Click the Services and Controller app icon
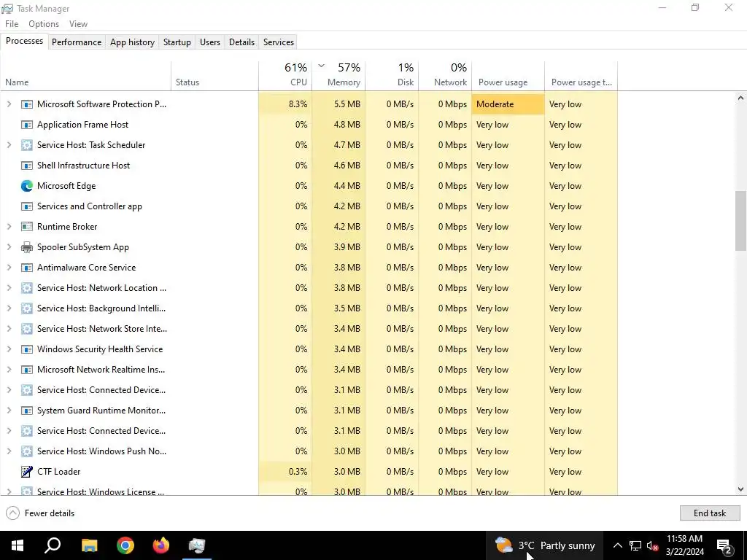The width and height of the screenshot is (747, 560). 27,206
